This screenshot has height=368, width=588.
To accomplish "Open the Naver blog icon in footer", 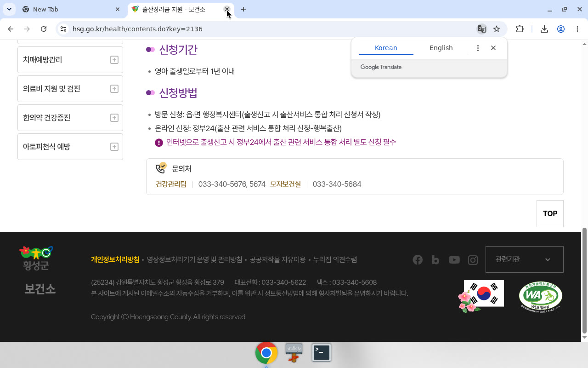I will pyautogui.click(x=435, y=260).
